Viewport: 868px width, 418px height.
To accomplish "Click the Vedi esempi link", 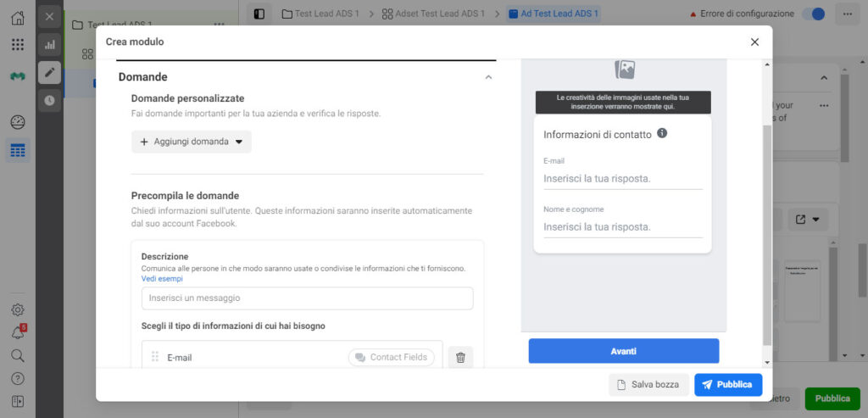I will (x=162, y=278).
